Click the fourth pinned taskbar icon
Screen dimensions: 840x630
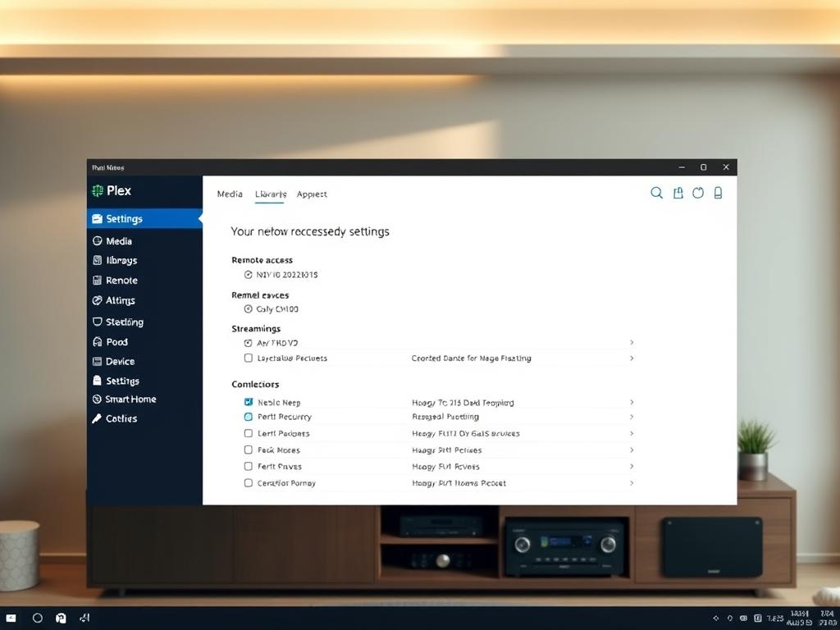tap(84, 619)
